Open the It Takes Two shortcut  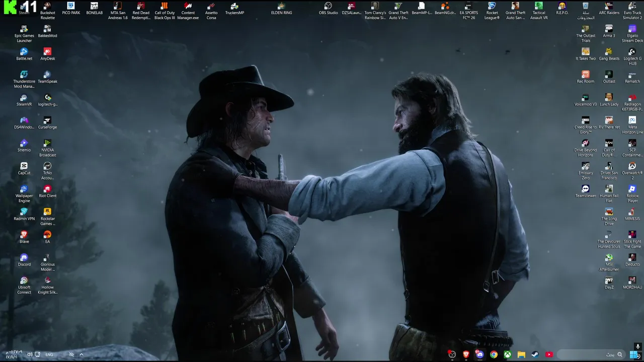tap(586, 54)
